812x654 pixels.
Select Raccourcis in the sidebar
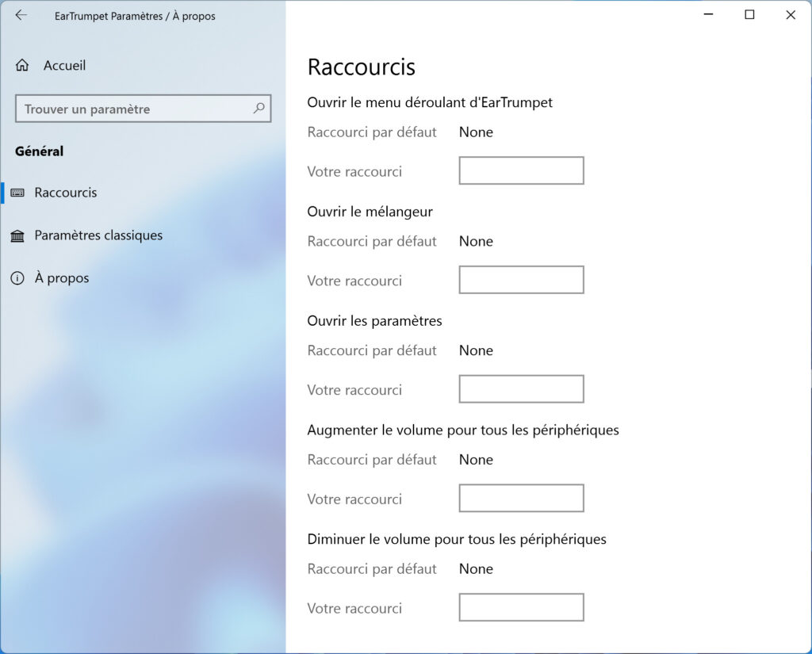point(66,193)
